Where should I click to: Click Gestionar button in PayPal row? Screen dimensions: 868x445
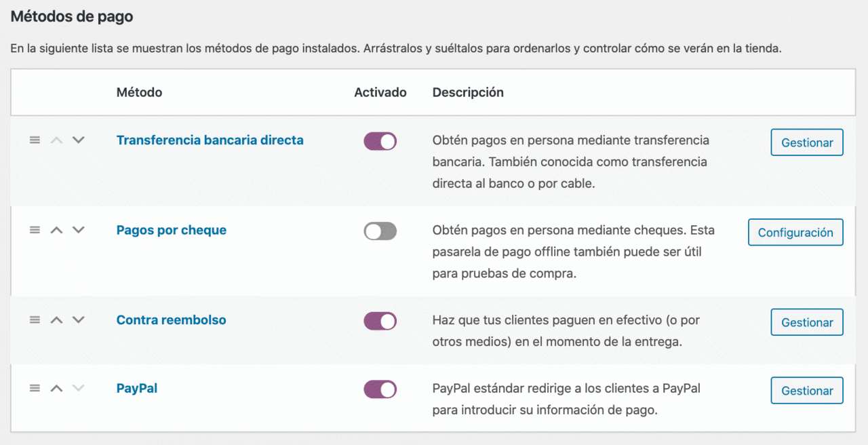807,391
